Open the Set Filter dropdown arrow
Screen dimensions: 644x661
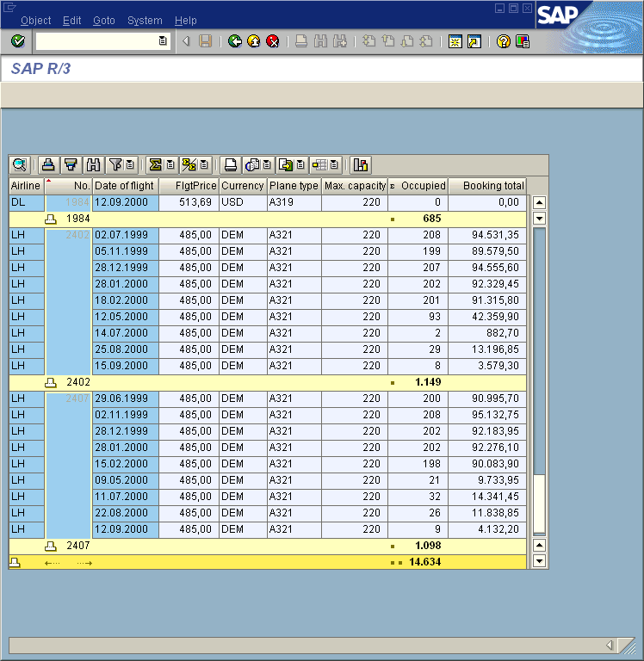pyautogui.click(x=130, y=165)
